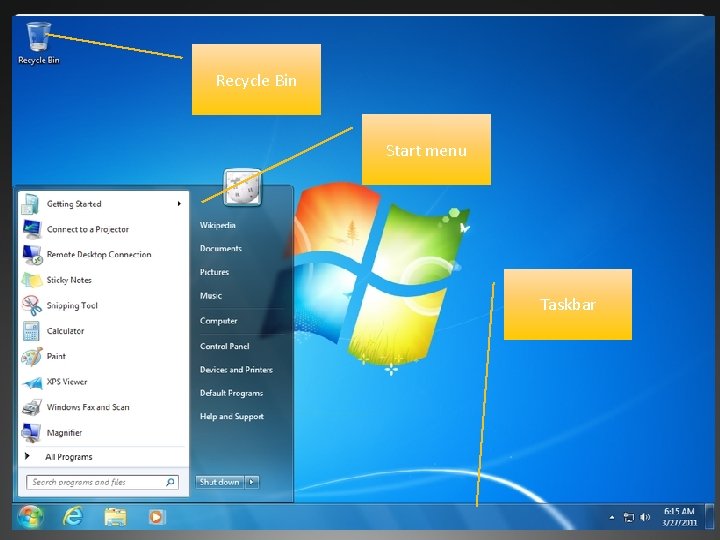Click the Search programs and files box

(102, 482)
